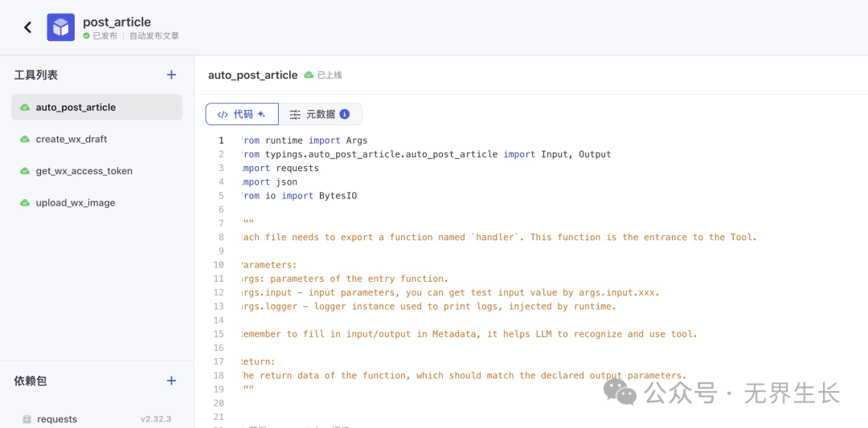Switch to the 代码 tab

pyautogui.click(x=242, y=114)
